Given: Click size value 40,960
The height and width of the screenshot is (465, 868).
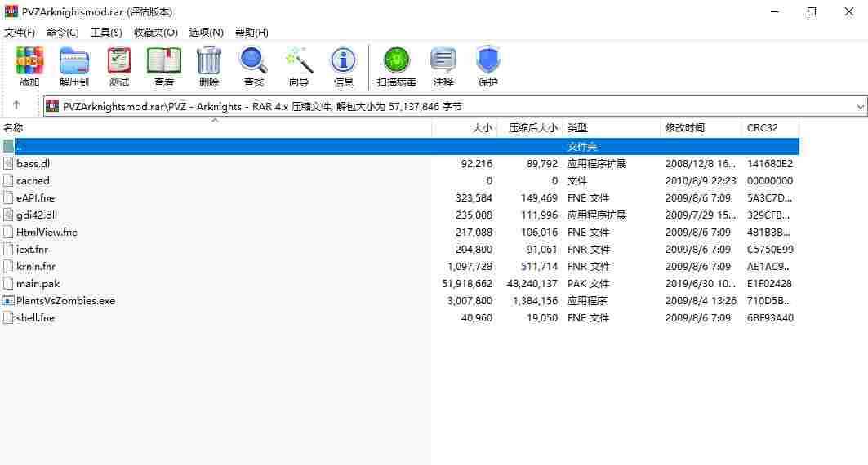Looking at the screenshot, I should 477,318.
